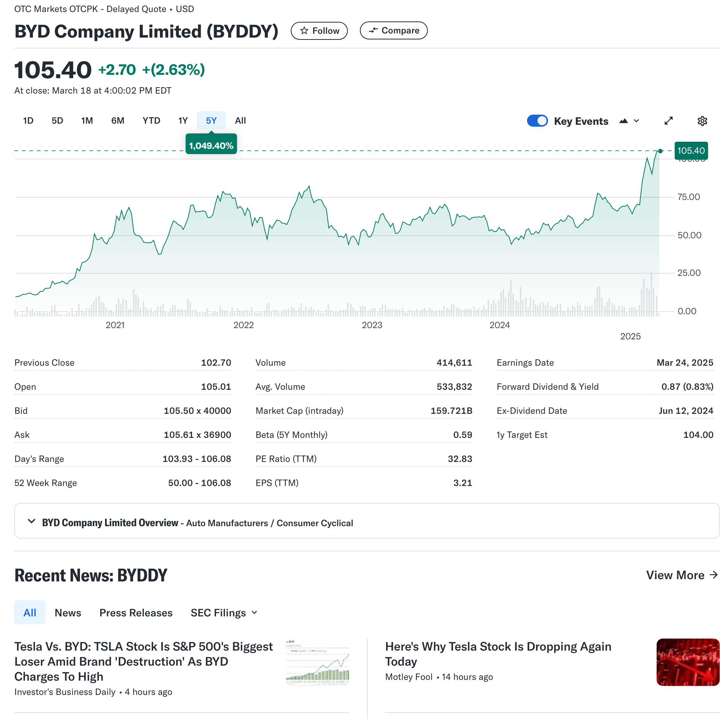The width and height of the screenshot is (728, 719).
Task: Click the Tesla Vs. BYD chart thumbnail
Action: click(317, 662)
